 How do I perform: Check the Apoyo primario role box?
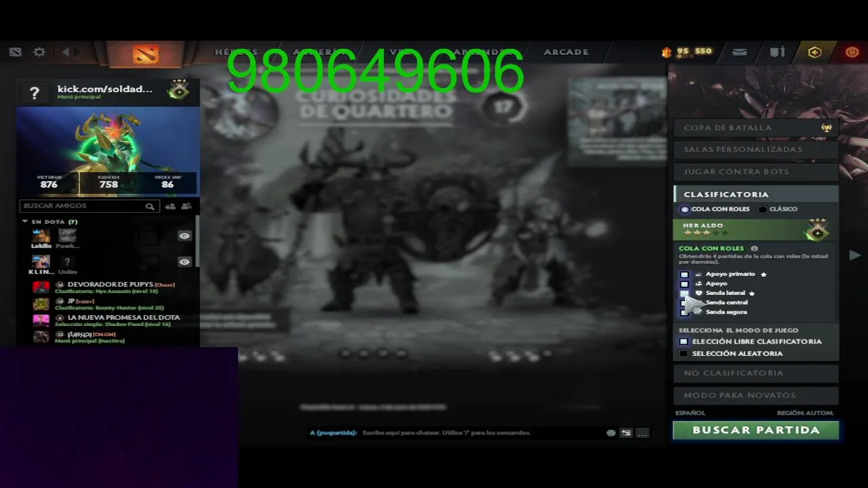(x=684, y=274)
